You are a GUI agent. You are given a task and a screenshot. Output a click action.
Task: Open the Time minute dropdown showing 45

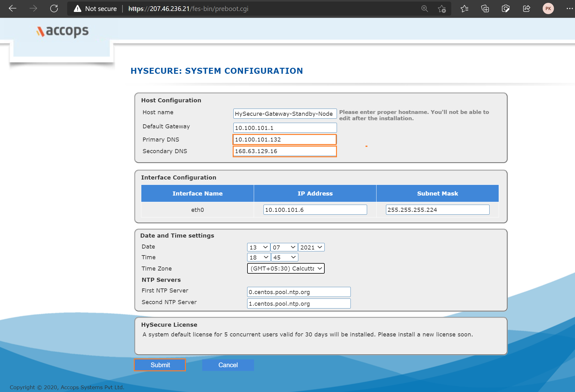(285, 257)
